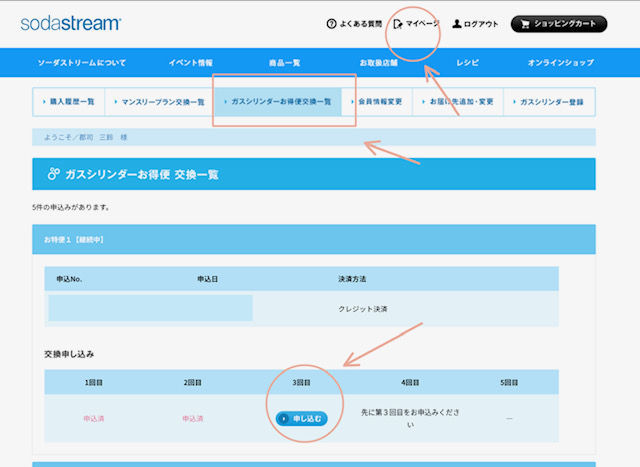
Task: Open オンラインショップ menu item
Action: coord(561,62)
